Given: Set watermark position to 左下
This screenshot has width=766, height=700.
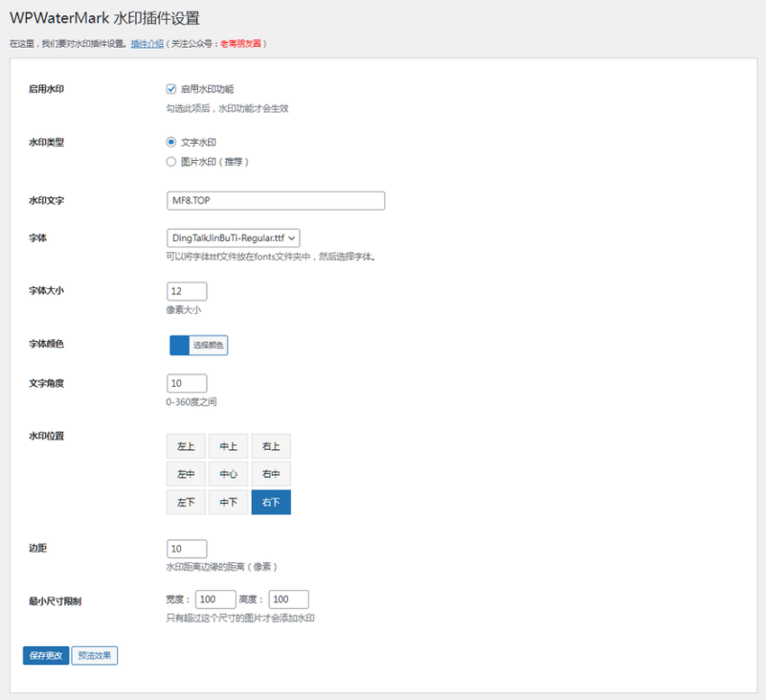Looking at the screenshot, I should 186,502.
